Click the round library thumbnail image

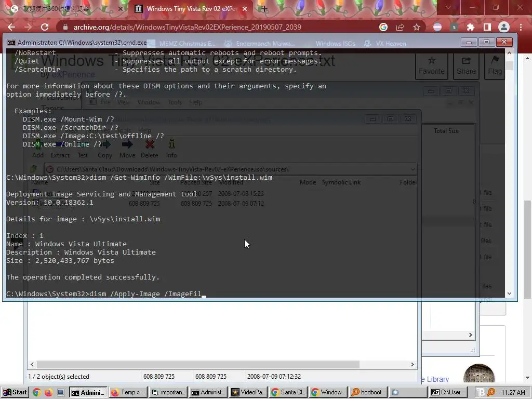click(x=478, y=374)
